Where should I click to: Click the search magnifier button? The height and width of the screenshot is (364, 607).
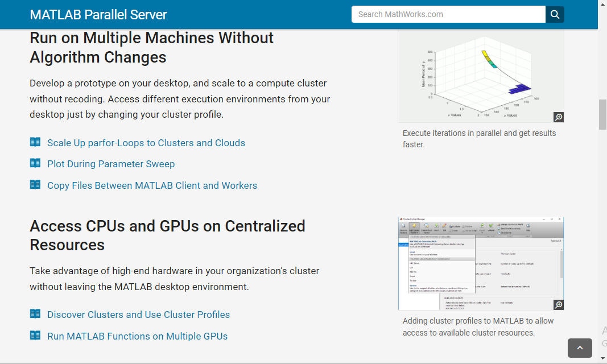[x=555, y=14]
